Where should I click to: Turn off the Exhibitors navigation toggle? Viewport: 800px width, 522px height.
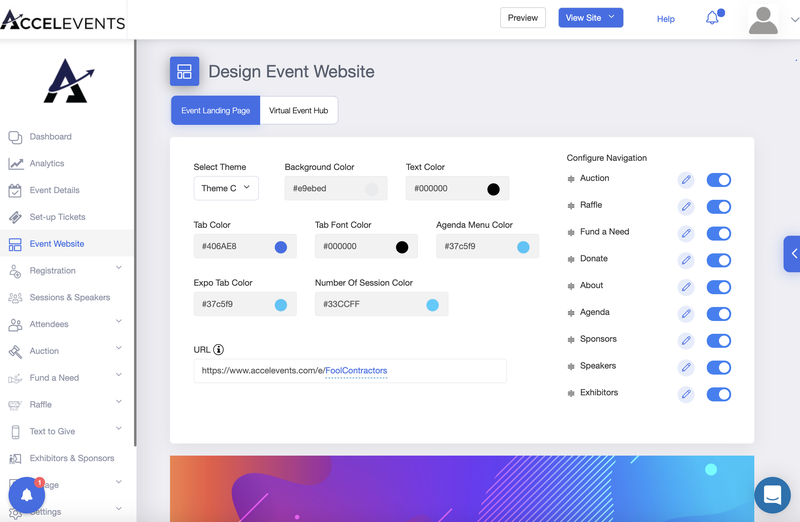718,394
